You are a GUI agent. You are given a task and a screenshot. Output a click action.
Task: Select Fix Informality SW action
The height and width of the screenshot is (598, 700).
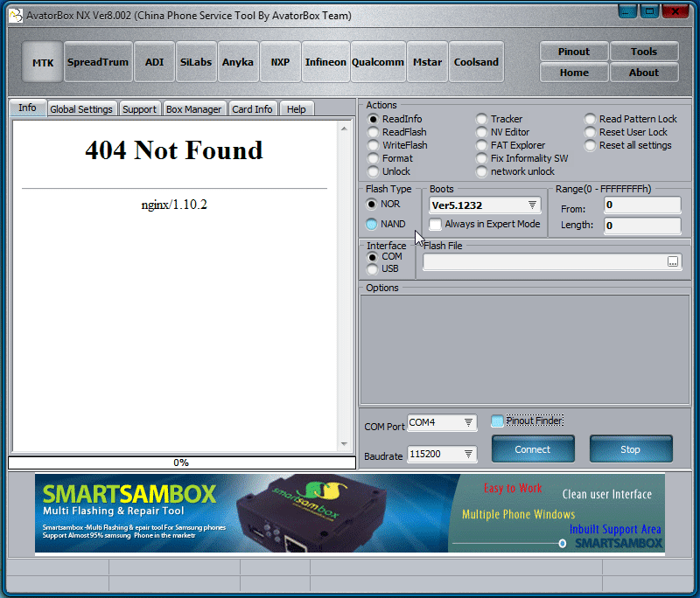coord(481,158)
